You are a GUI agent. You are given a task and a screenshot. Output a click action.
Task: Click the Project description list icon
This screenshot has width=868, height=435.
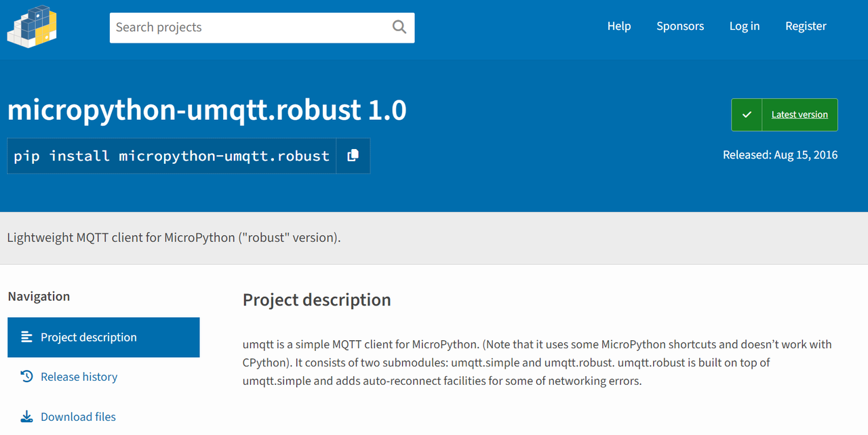point(26,337)
